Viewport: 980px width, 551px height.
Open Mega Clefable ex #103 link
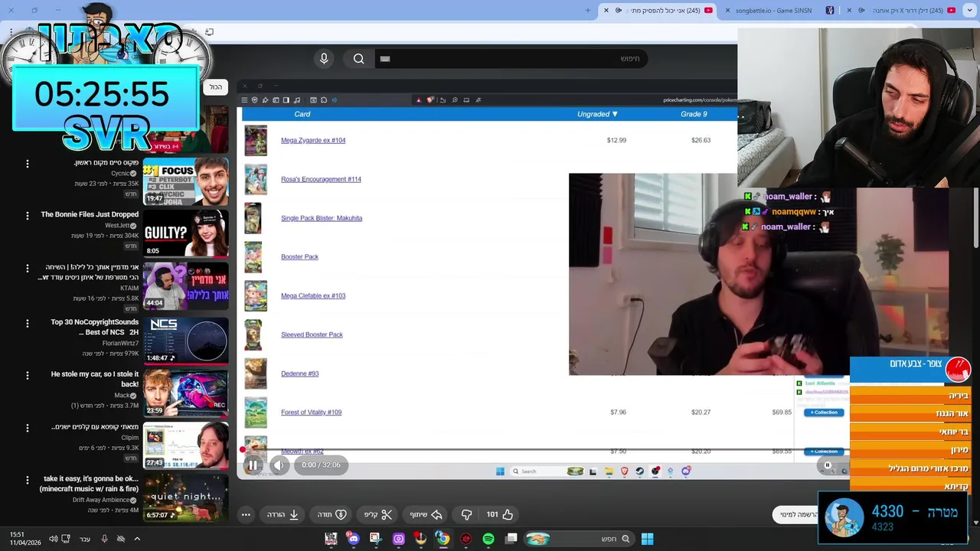point(313,295)
